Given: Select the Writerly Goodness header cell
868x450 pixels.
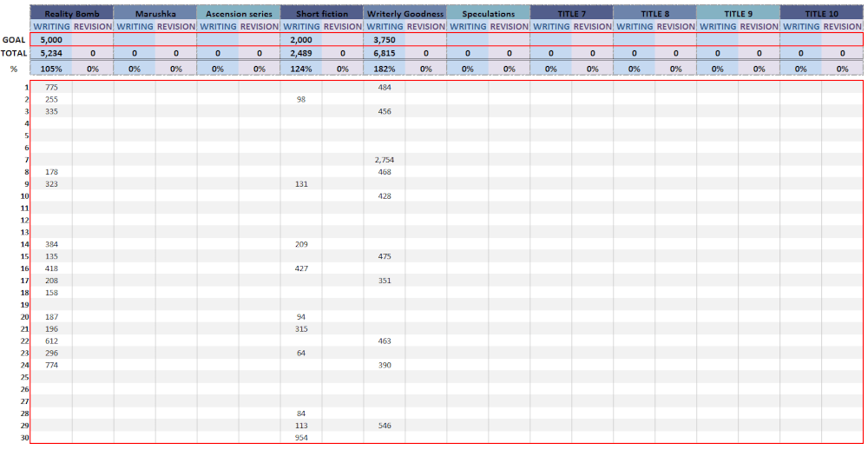Looking at the screenshot, I should pyautogui.click(x=405, y=14).
